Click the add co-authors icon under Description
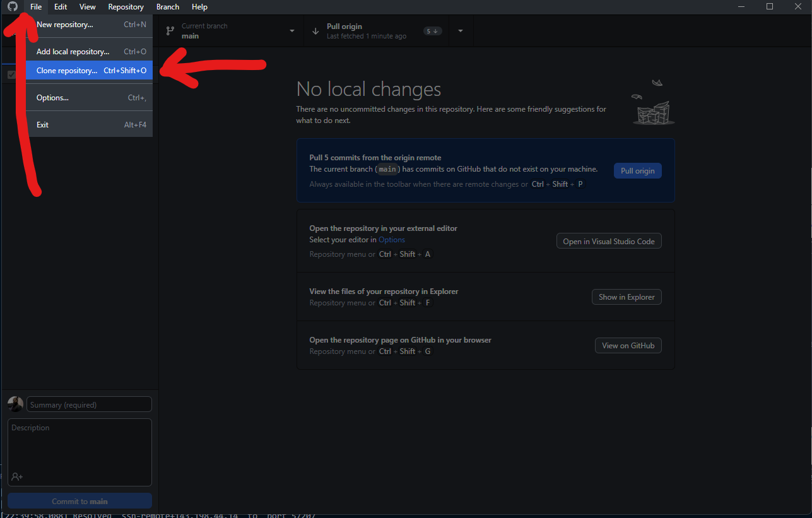Screen dimensions: 812x518 point(17,477)
